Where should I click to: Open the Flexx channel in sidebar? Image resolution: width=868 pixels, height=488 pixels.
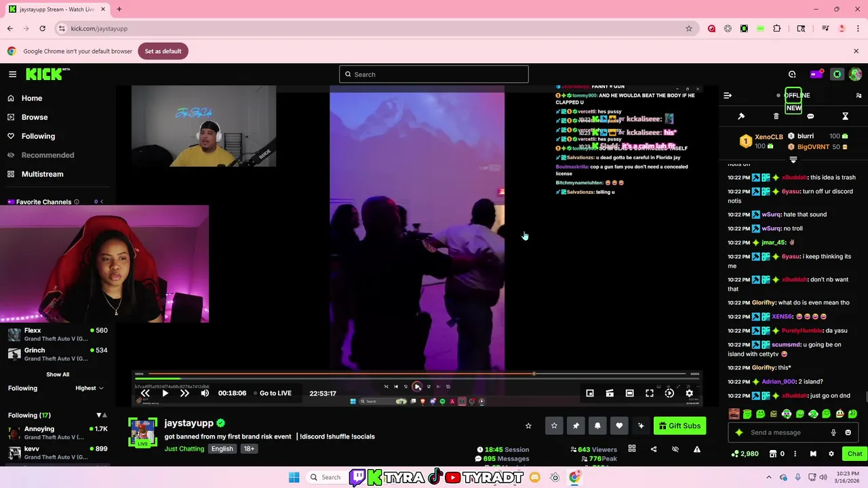[x=58, y=334]
